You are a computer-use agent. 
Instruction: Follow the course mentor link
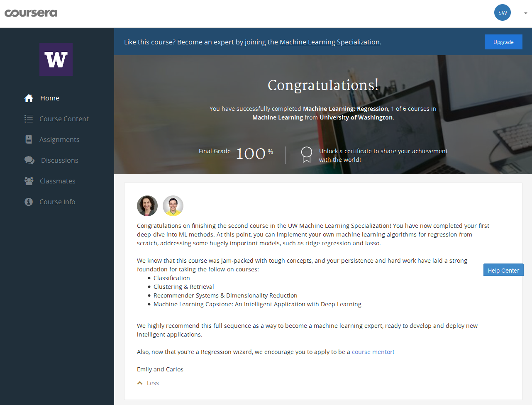(373, 352)
